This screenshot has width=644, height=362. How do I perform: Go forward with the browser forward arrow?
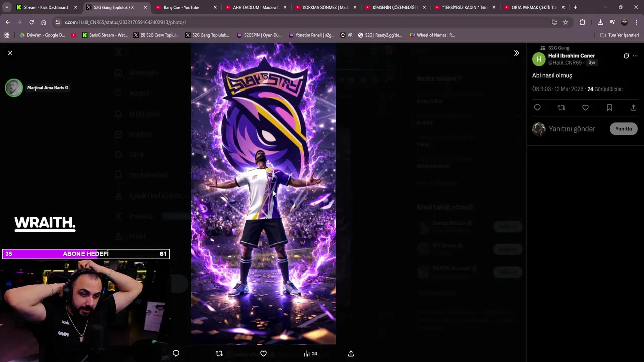tap(19, 22)
